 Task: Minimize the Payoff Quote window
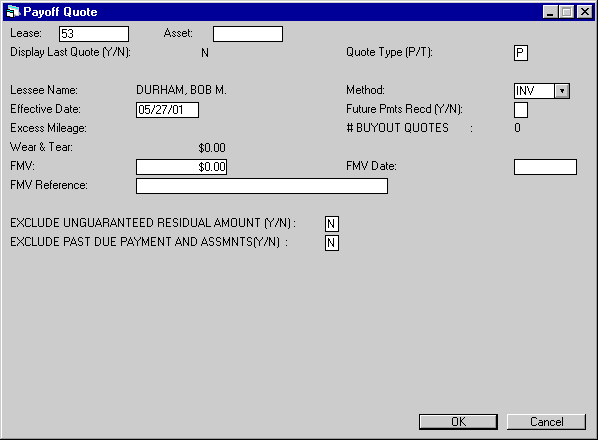point(550,12)
